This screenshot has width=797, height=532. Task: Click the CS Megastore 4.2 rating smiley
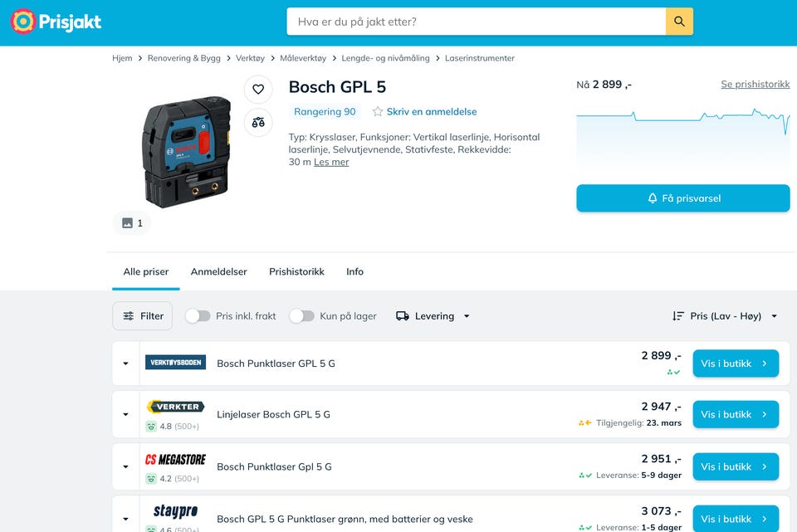coord(151,479)
